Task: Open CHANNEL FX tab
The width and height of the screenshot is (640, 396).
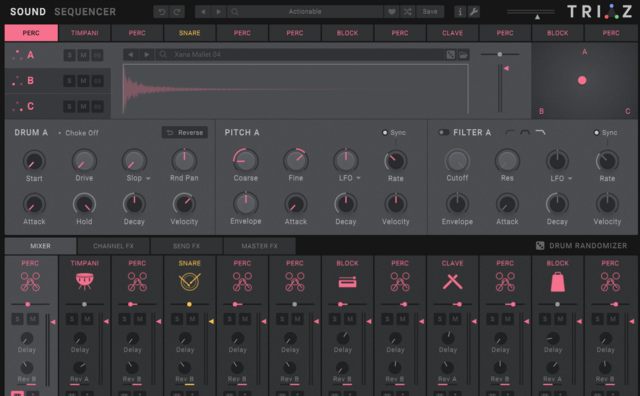Action: (x=113, y=246)
